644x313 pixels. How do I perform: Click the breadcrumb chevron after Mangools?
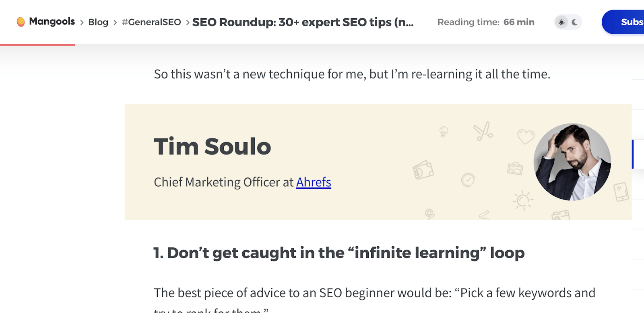pyautogui.click(x=82, y=23)
